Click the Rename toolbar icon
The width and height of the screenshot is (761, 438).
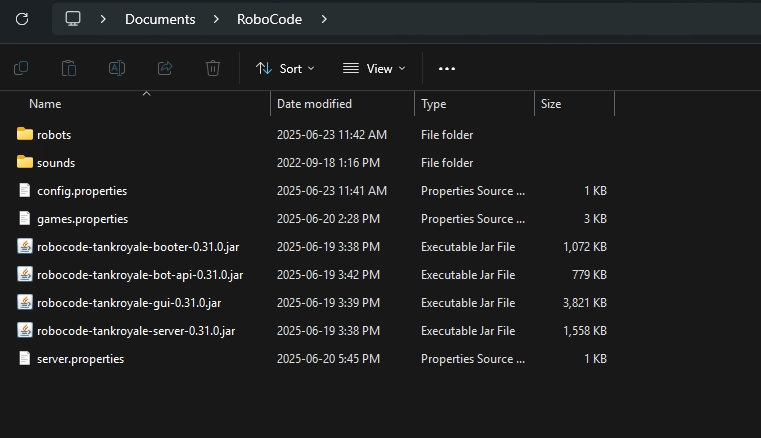click(x=117, y=68)
